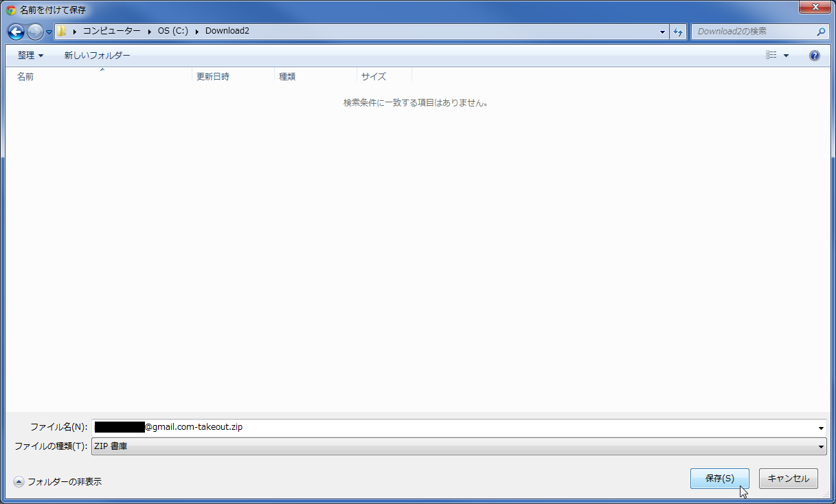Image resolution: width=836 pixels, height=504 pixels.
Task: Click the 保存(S) button
Action: pyautogui.click(x=719, y=479)
